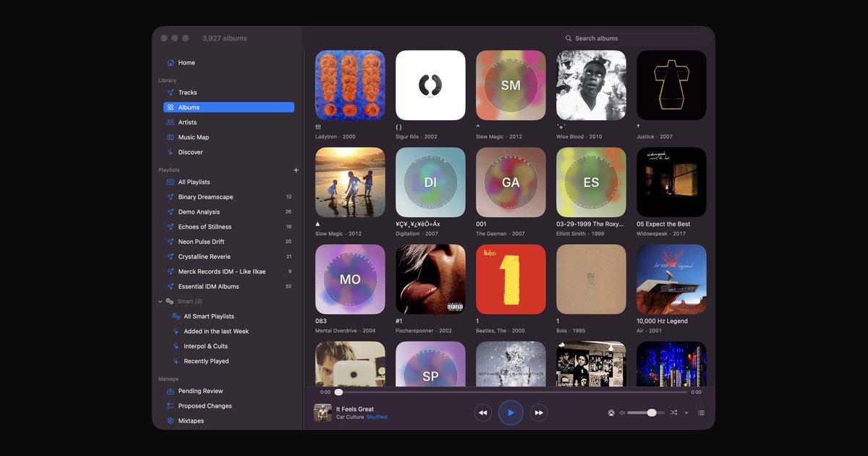
Task: Open the Tracks library view
Action: click(x=229, y=93)
